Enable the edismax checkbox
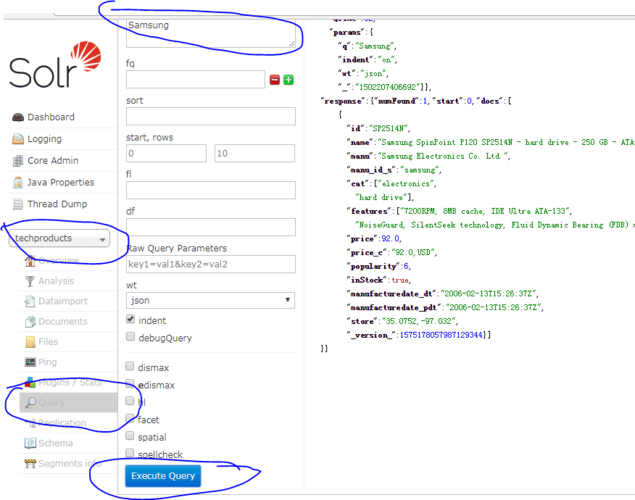The width and height of the screenshot is (635, 500). (x=130, y=383)
